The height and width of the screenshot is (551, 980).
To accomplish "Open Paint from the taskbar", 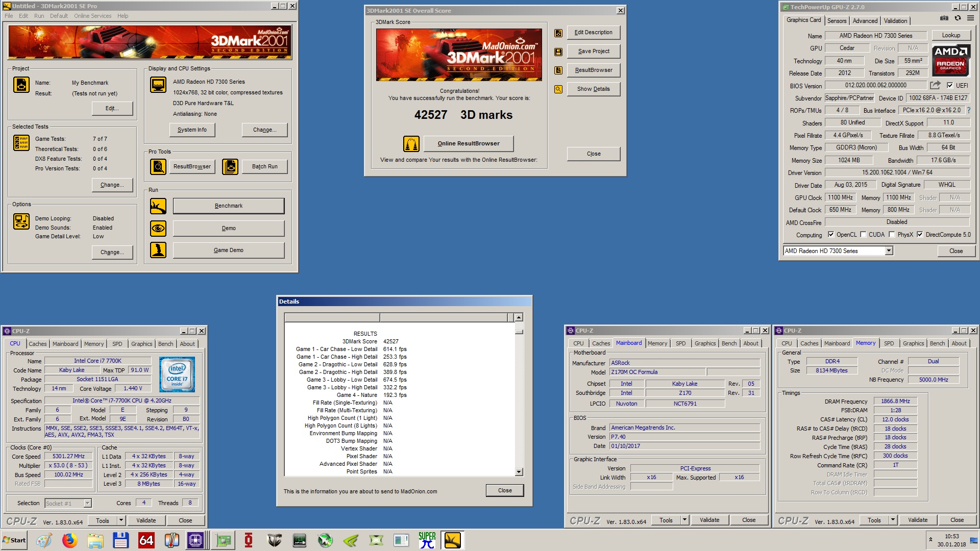I will (x=44, y=540).
